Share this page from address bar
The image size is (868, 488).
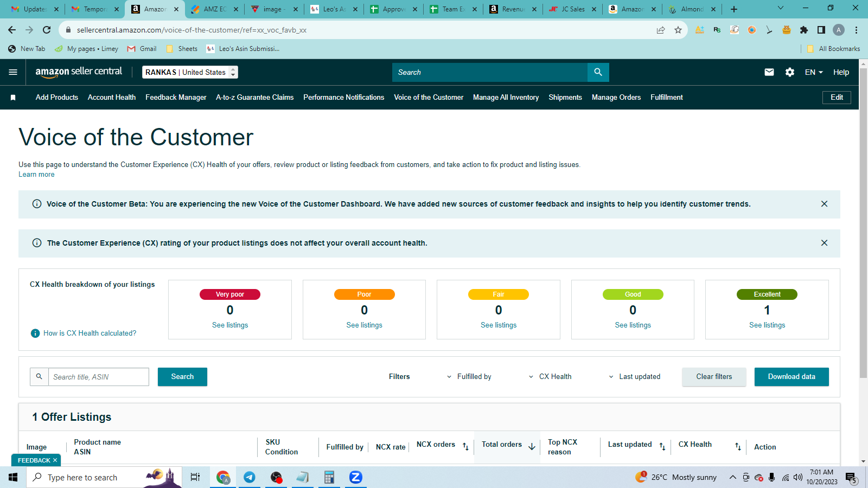[661, 30]
